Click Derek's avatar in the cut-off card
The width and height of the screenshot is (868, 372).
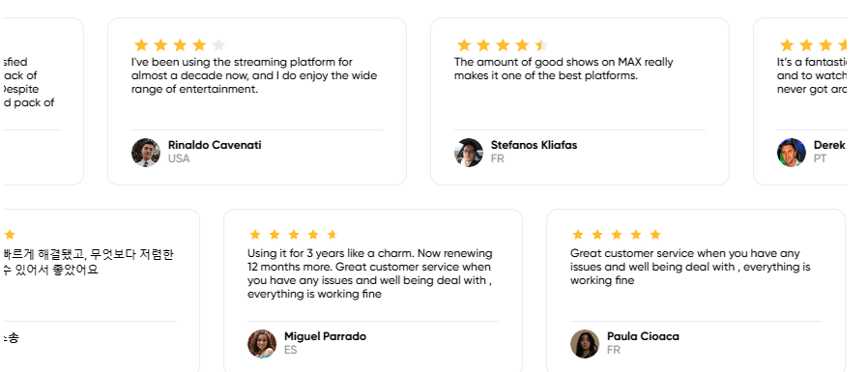(x=792, y=153)
